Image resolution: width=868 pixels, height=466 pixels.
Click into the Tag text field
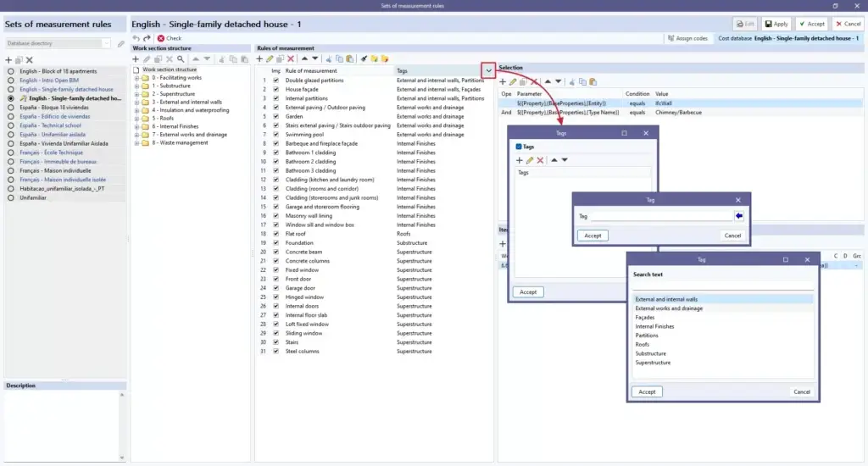tap(661, 216)
